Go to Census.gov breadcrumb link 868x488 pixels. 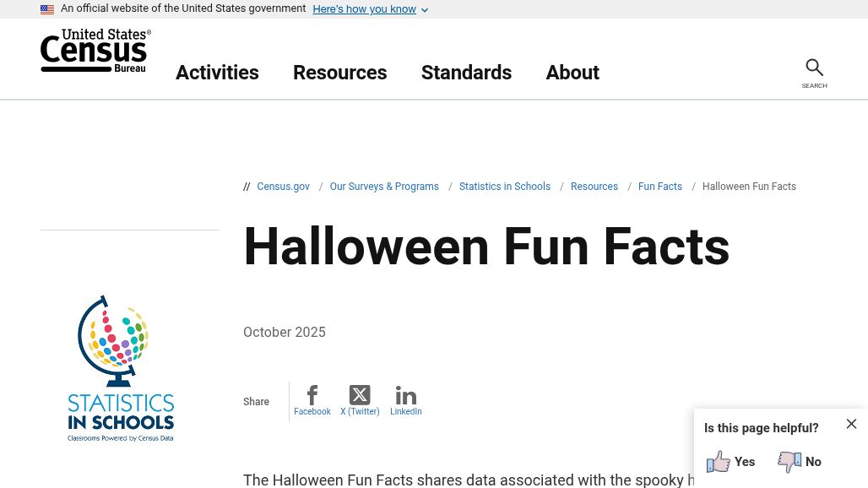coord(283,187)
